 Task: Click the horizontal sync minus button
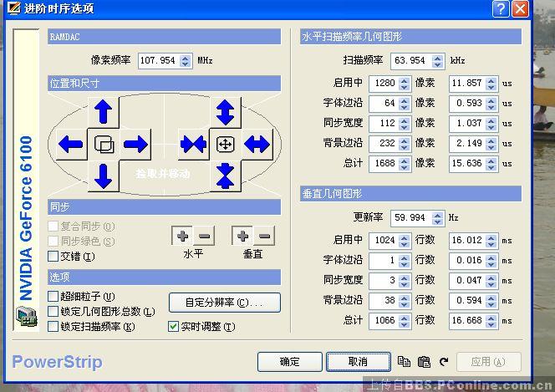click(204, 236)
